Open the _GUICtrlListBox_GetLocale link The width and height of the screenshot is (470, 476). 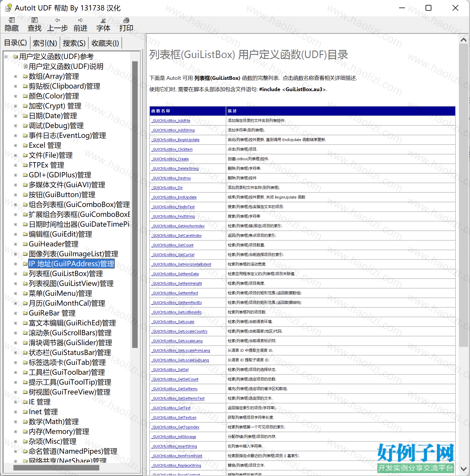173,322
